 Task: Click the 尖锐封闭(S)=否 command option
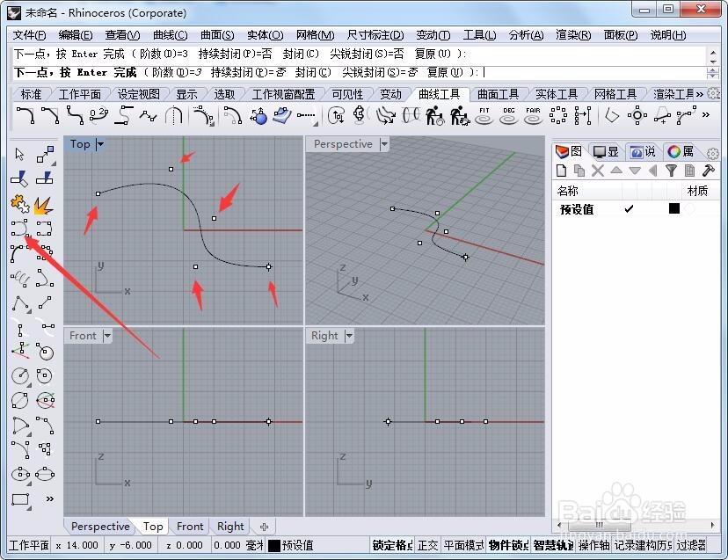coord(380,72)
